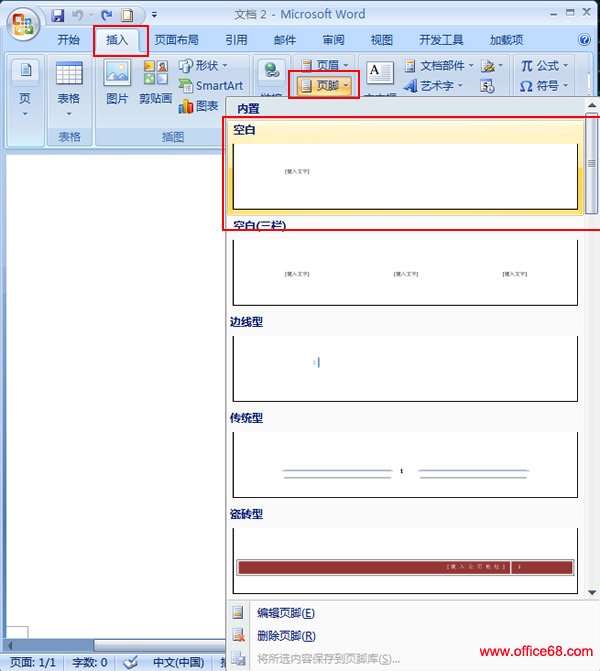This screenshot has height=671, width=600.
Task: Create a new blank document icon
Action: coord(127,15)
